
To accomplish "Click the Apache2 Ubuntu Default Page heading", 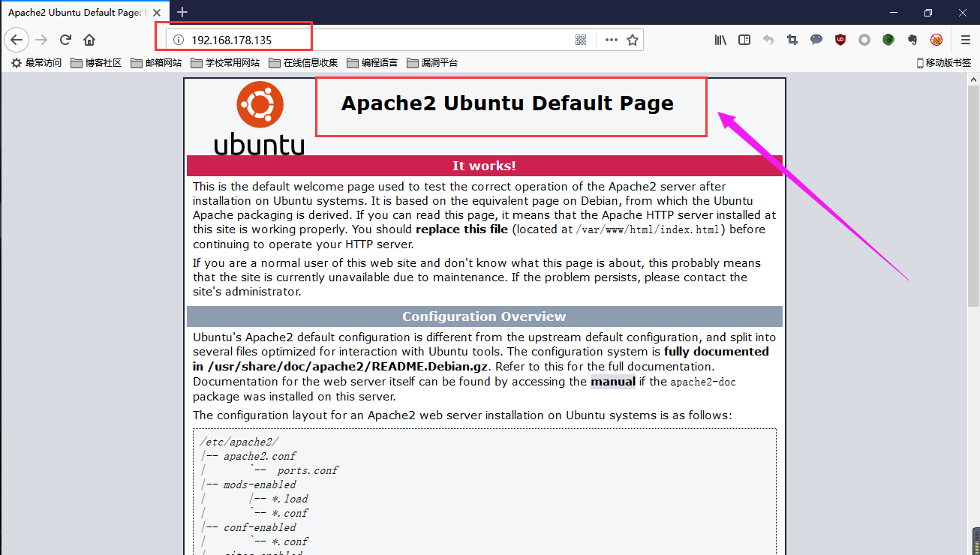I will [507, 103].
